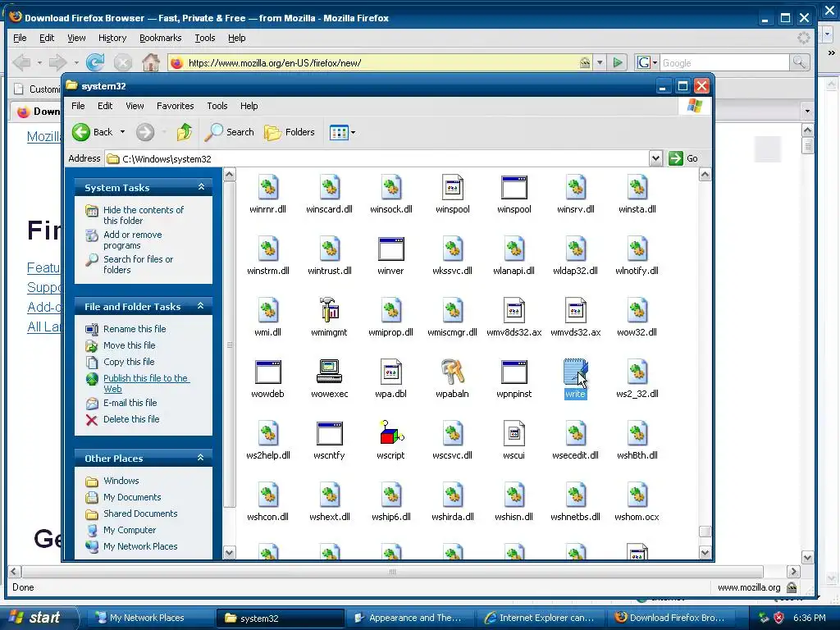This screenshot has height=630, width=840.
Task: Open My Computer in Other Places
Action: click(130, 530)
